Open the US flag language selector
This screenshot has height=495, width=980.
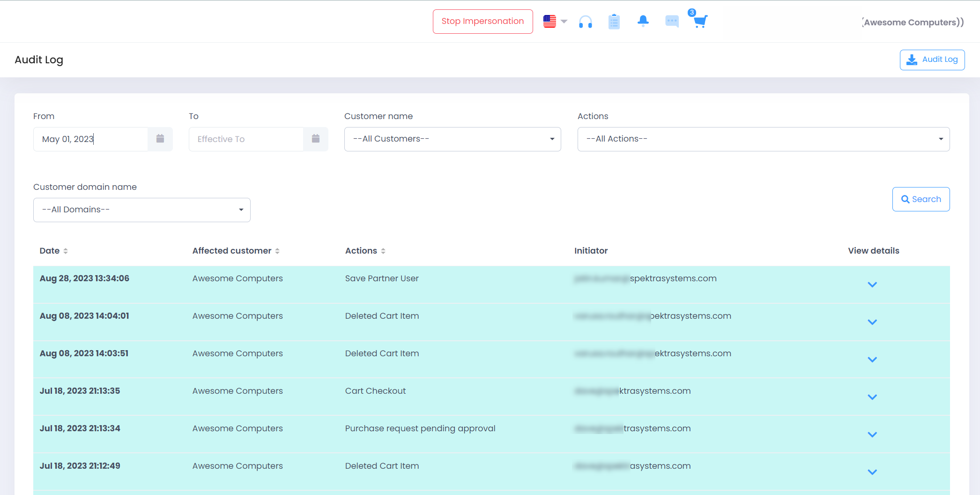click(555, 22)
